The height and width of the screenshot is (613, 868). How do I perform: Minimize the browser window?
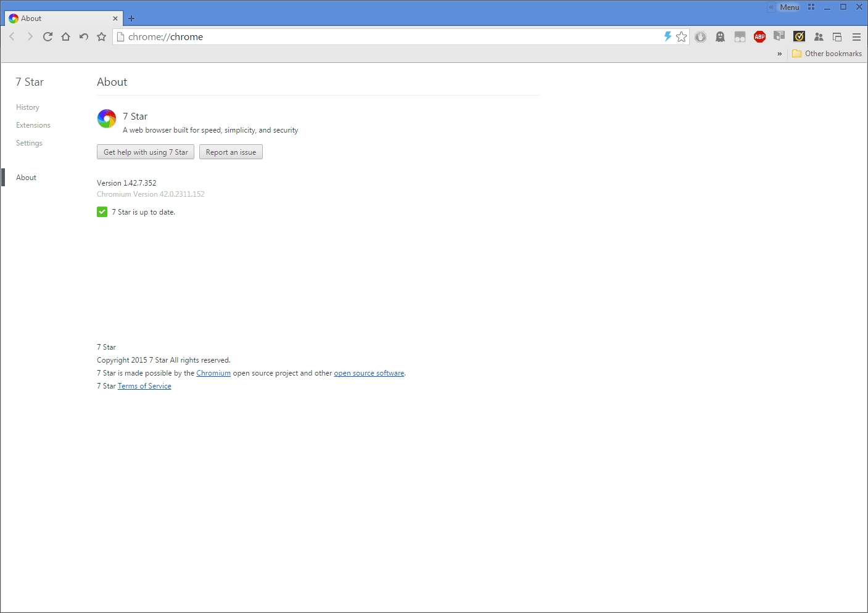point(827,7)
